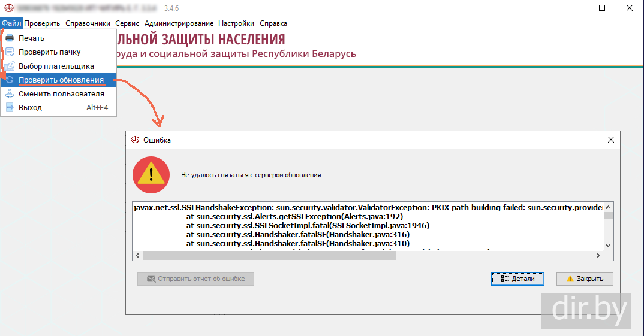Click the printer icon next to Печать
This screenshot has width=644, height=336.
[x=10, y=38]
